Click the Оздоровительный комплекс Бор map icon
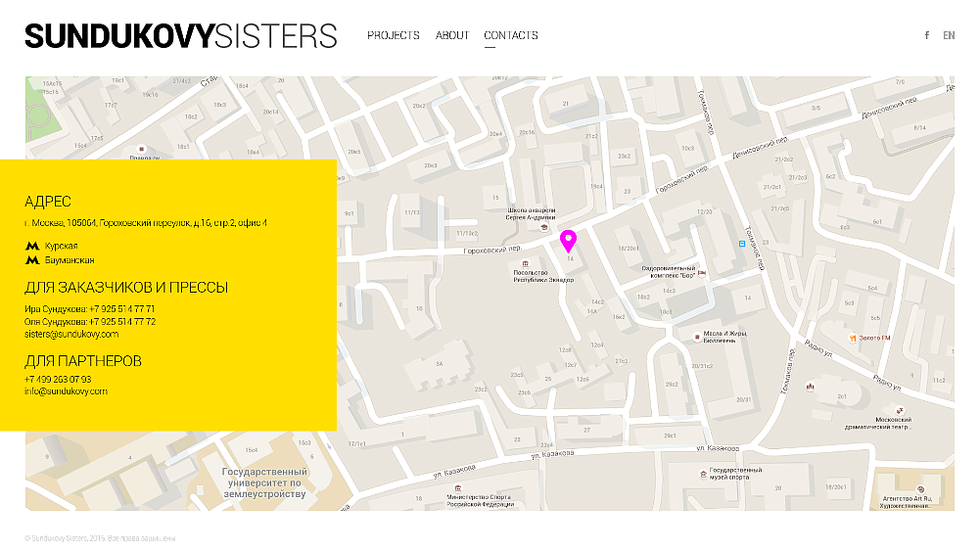The image size is (980, 551). 702,273
